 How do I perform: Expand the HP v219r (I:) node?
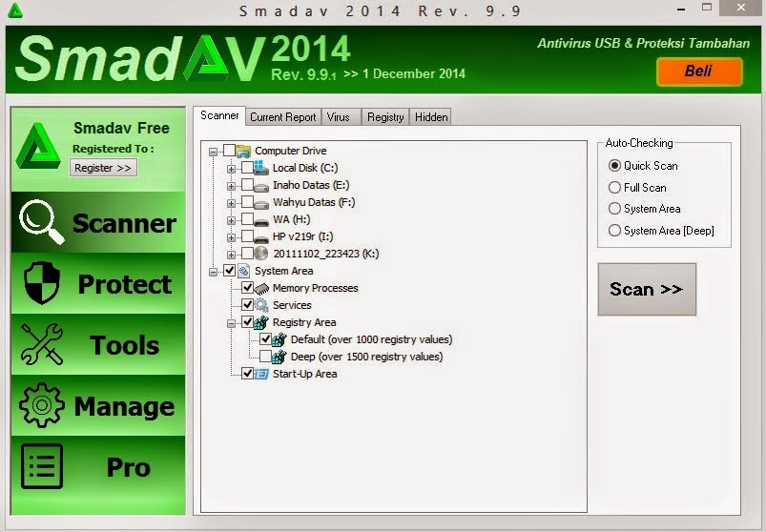(x=231, y=237)
